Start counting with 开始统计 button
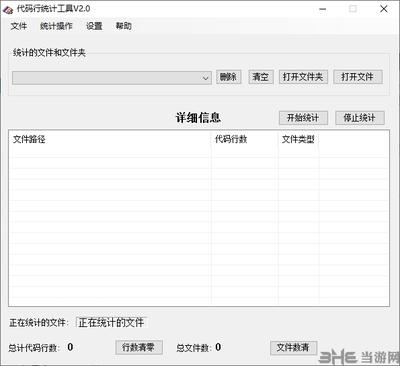Image resolution: width=400 pixels, height=366 pixels. point(303,118)
